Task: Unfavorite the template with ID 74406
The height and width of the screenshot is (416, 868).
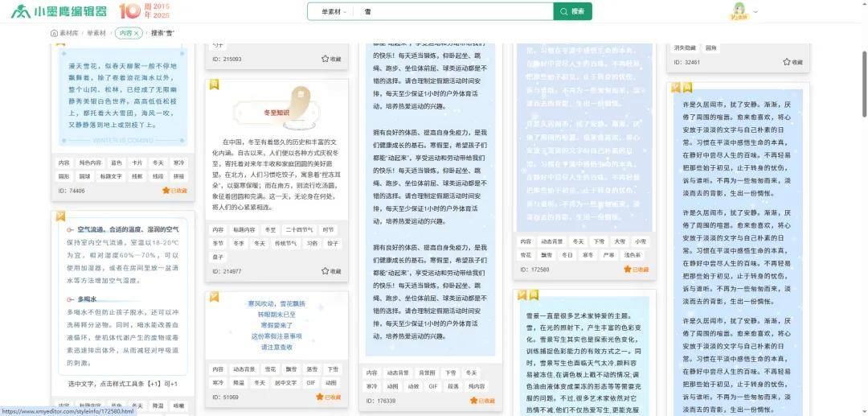Action: [174, 191]
